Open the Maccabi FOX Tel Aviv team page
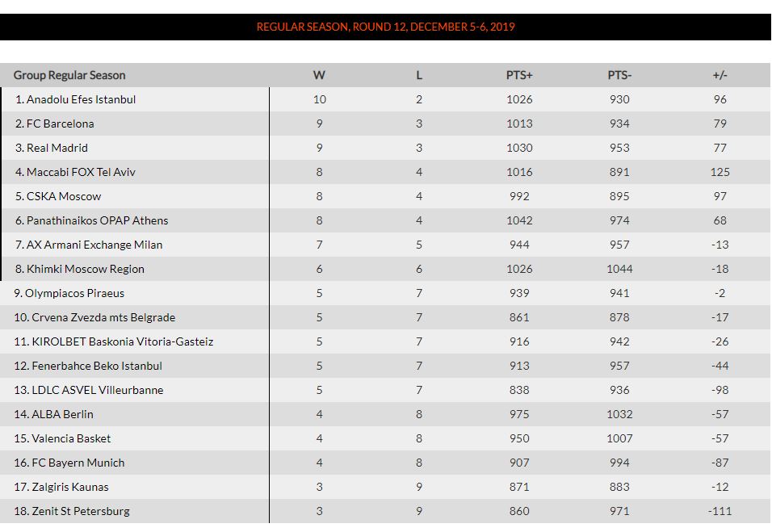Image resolution: width=772 pixels, height=532 pixels. click(x=81, y=172)
